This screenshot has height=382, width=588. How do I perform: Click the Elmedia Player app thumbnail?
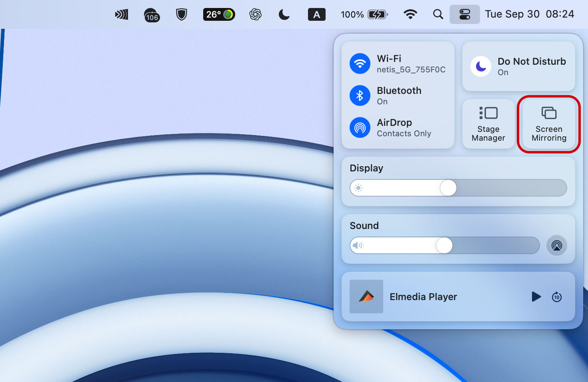(x=366, y=296)
